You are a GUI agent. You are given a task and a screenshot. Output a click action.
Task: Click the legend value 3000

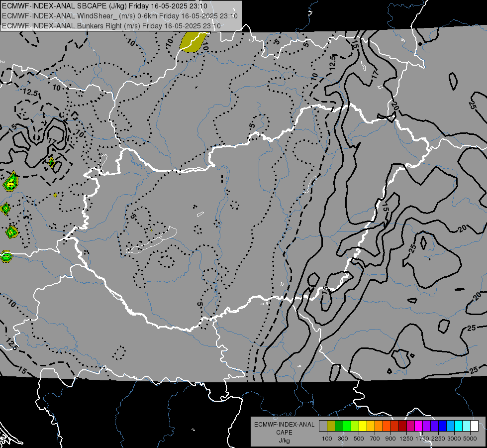[454, 439]
